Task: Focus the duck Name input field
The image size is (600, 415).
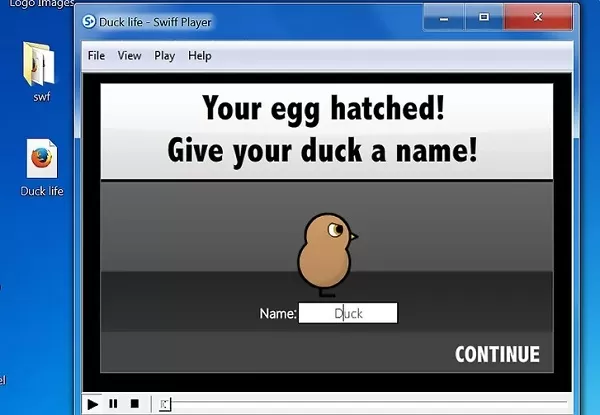Action: pos(348,313)
